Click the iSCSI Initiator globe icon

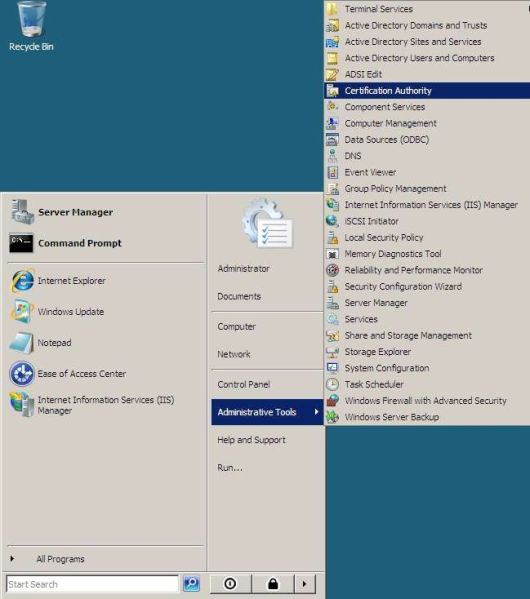tap(332, 221)
